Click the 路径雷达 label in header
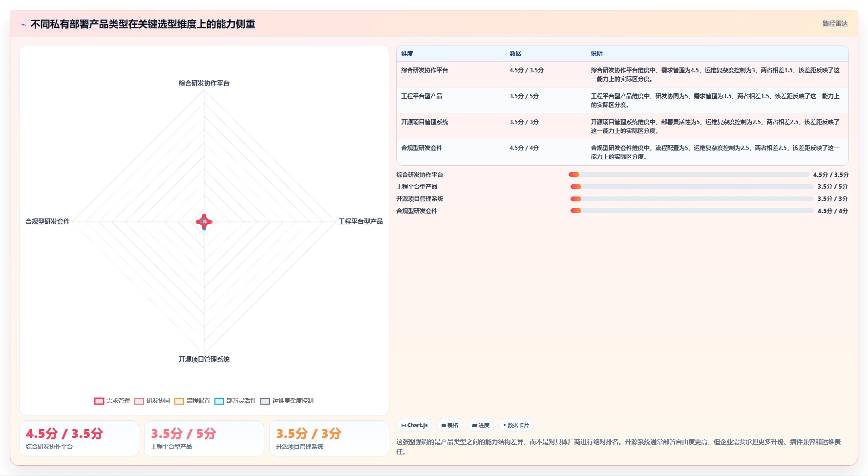Screen dimensions: 868x476 point(835,23)
